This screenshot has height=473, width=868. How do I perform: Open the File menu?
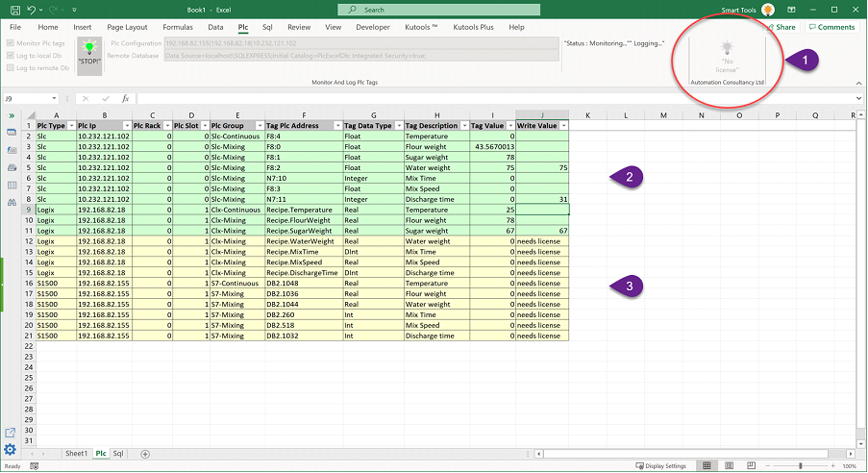pyautogui.click(x=15, y=27)
